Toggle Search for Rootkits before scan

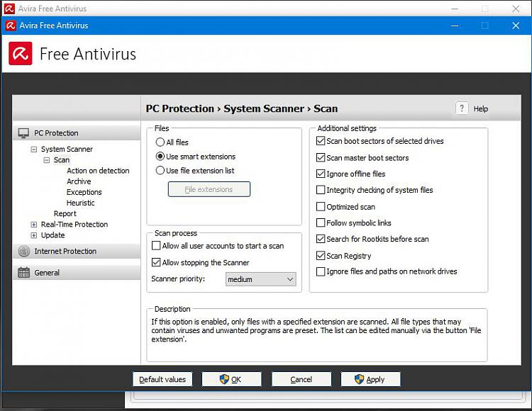point(321,239)
